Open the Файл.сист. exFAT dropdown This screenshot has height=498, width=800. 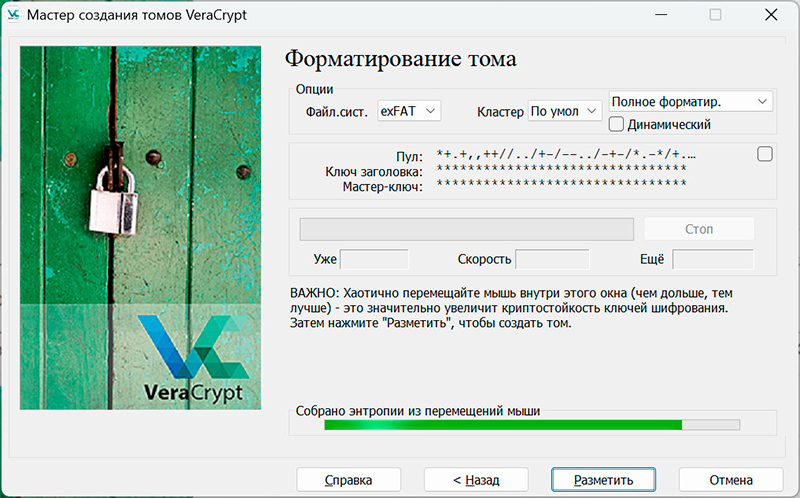[x=409, y=111]
